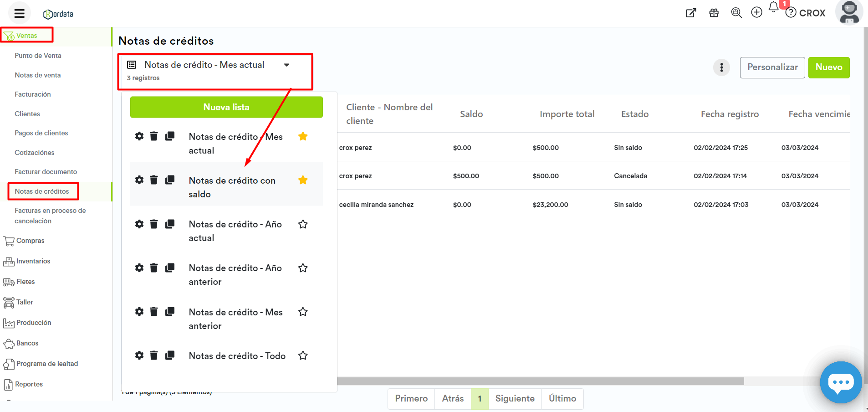Unfavorite 'Notas de crédito con saldo' star
The image size is (868, 412).
pos(303,180)
